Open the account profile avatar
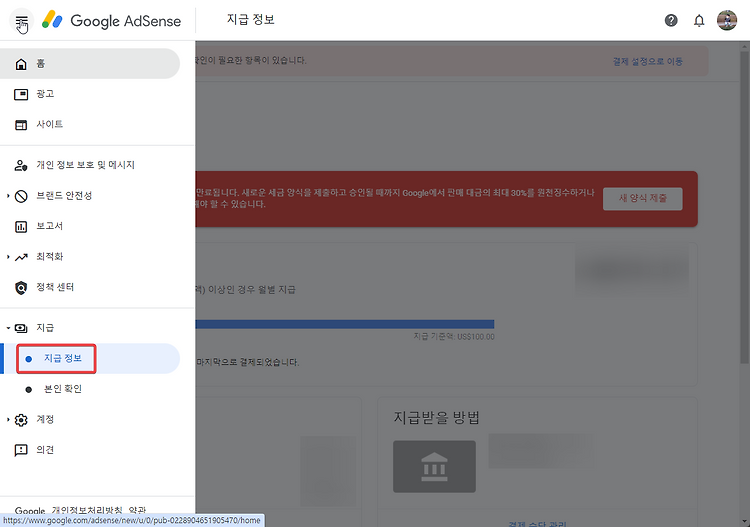 coord(727,21)
